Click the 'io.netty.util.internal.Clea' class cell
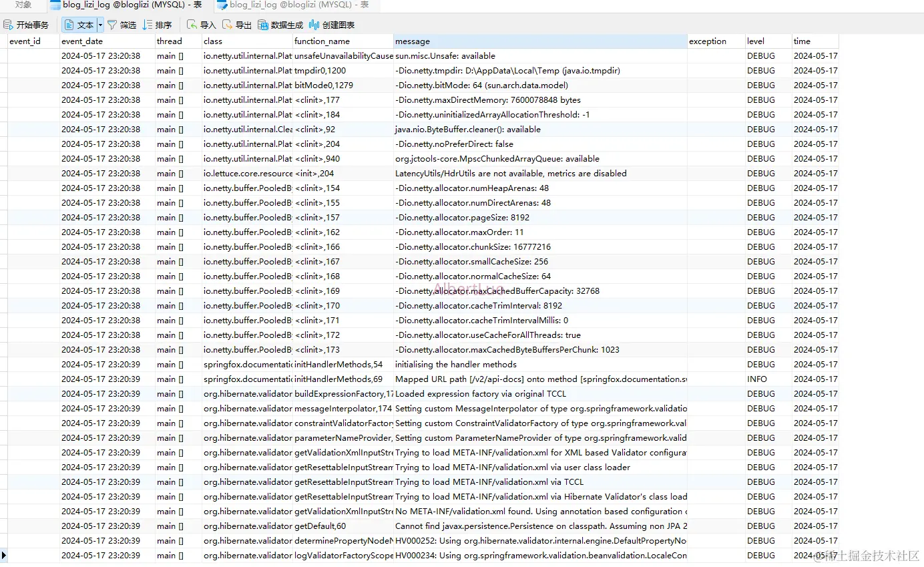The width and height of the screenshot is (924, 567). (x=247, y=130)
